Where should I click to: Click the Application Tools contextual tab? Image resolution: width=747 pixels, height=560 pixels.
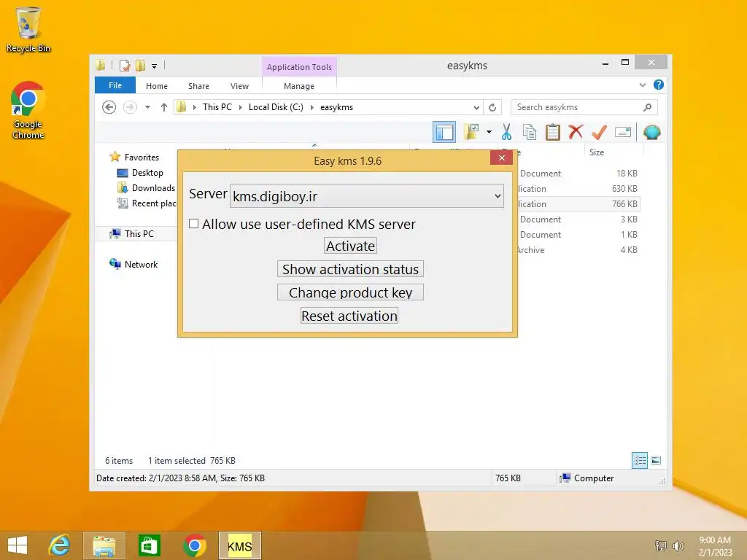coord(299,67)
